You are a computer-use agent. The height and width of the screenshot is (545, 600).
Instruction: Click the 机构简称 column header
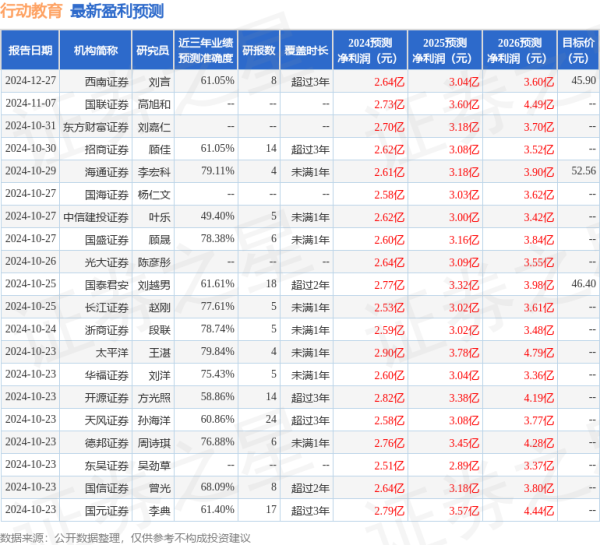click(96, 49)
